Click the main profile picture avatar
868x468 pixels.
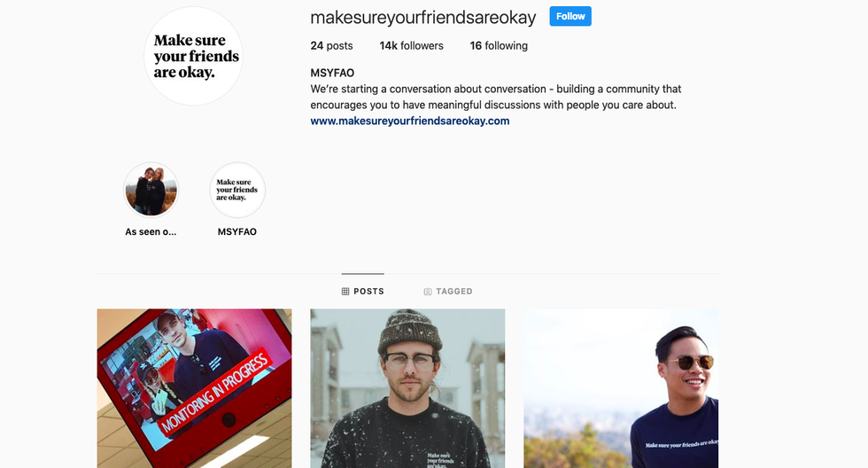point(193,56)
